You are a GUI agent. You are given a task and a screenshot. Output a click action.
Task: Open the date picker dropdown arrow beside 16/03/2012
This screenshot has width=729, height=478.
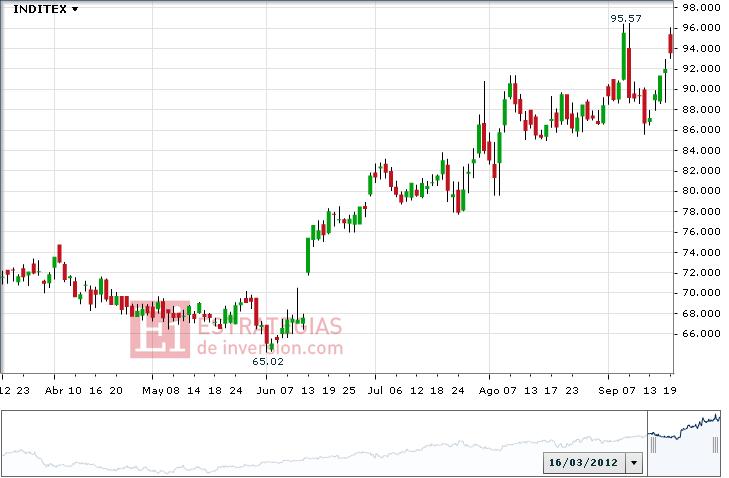pyautogui.click(x=634, y=463)
